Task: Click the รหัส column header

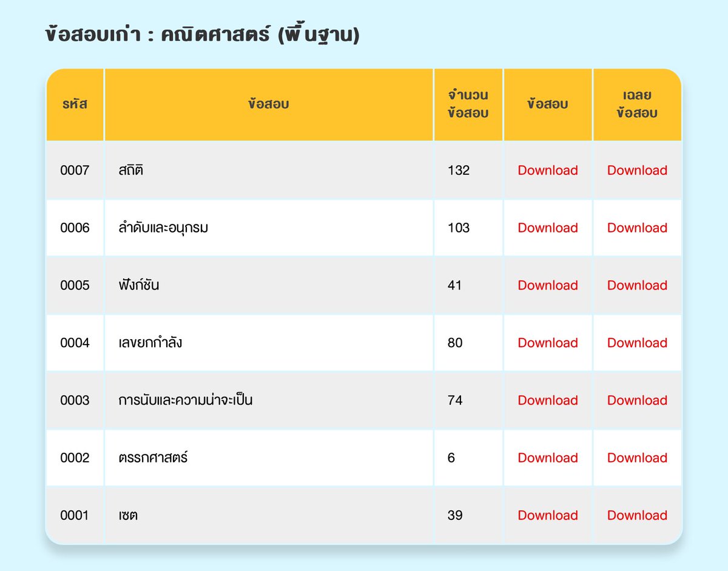Action: pos(75,104)
